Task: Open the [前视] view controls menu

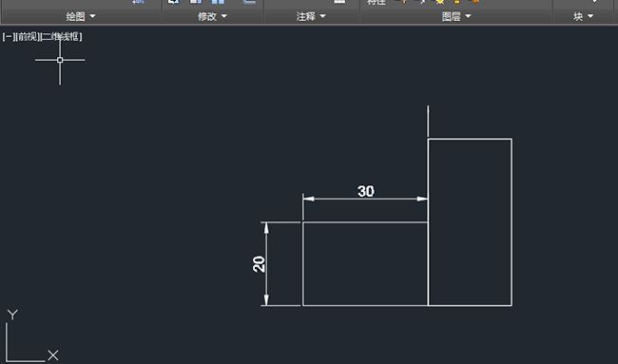Action: 27,37
